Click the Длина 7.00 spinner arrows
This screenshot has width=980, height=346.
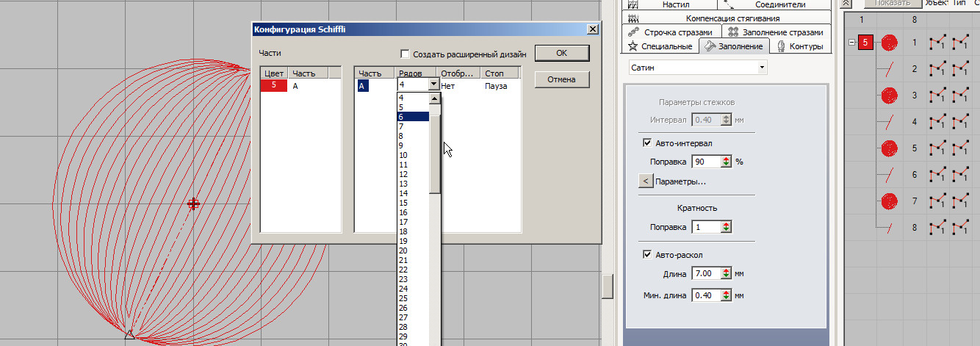coord(727,273)
